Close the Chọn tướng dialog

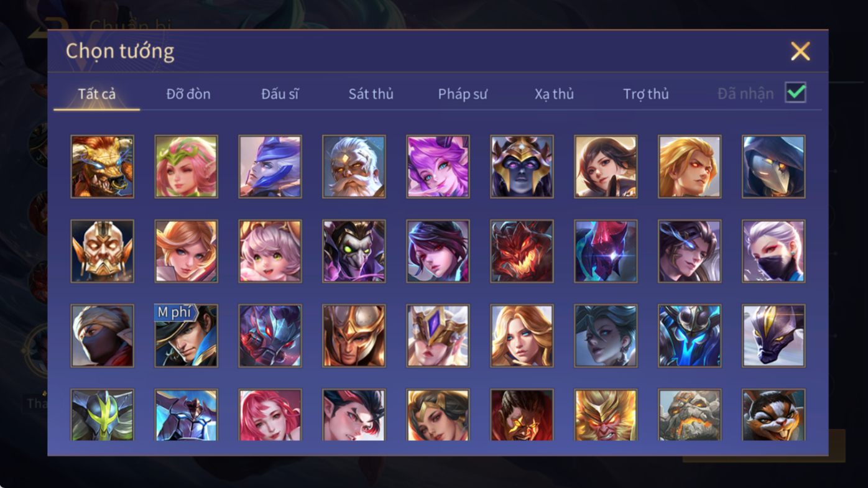[x=800, y=51]
